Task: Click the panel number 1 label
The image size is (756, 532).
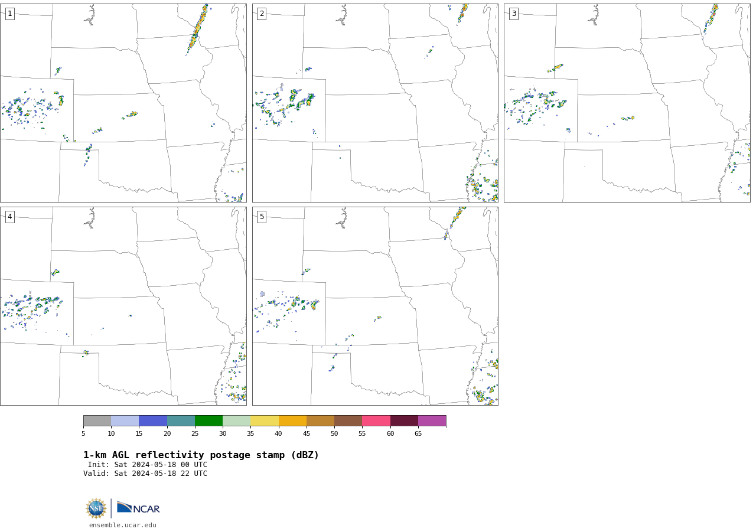Action: point(9,14)
